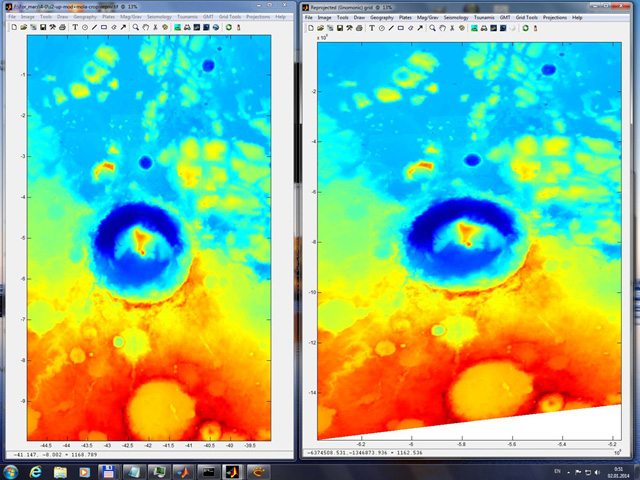This screenshot has width=640, height=480.
Task: Click volume speaker icon in system tray
Action: coord(598,472)
